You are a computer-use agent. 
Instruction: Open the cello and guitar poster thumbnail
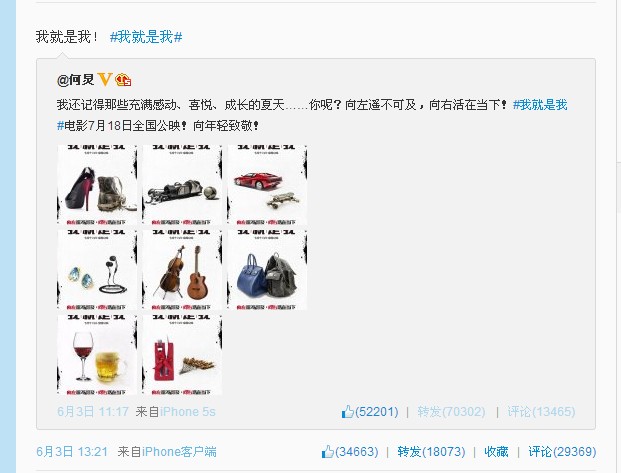point(182,270)
